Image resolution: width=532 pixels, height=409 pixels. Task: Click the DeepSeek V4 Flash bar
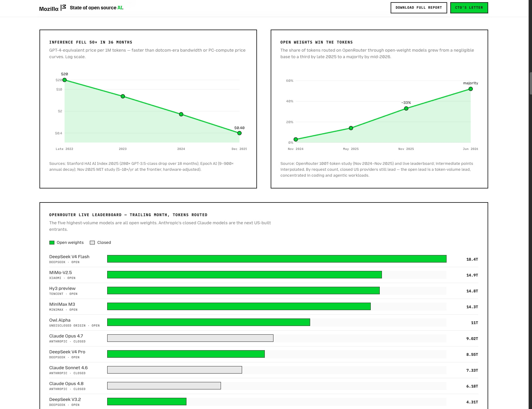[277, 259]
